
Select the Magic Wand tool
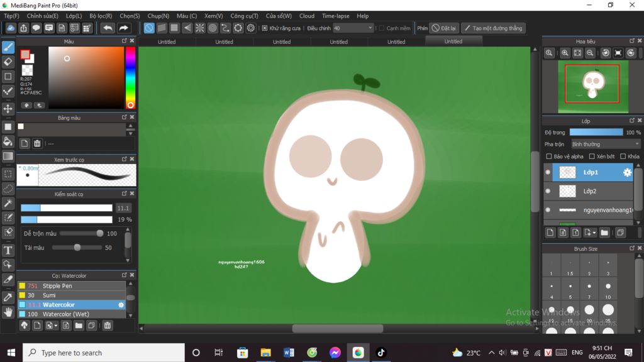(8, 203)
